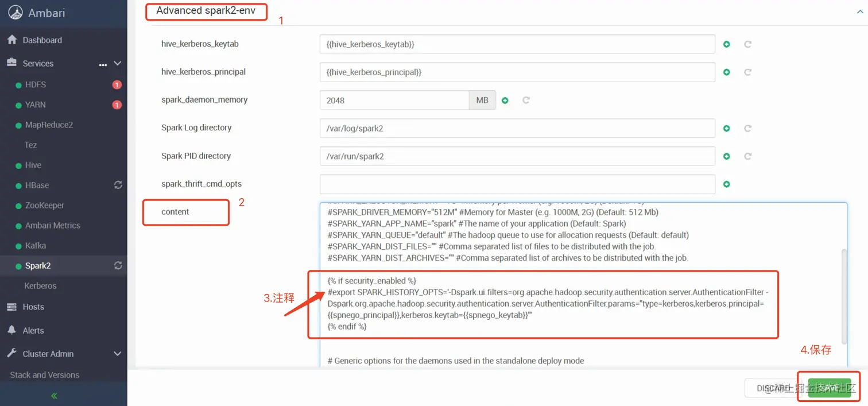This screenshot has width=868, height=406.
Task: Click the Services briefcase icon
Action: (x=11, y=63)
